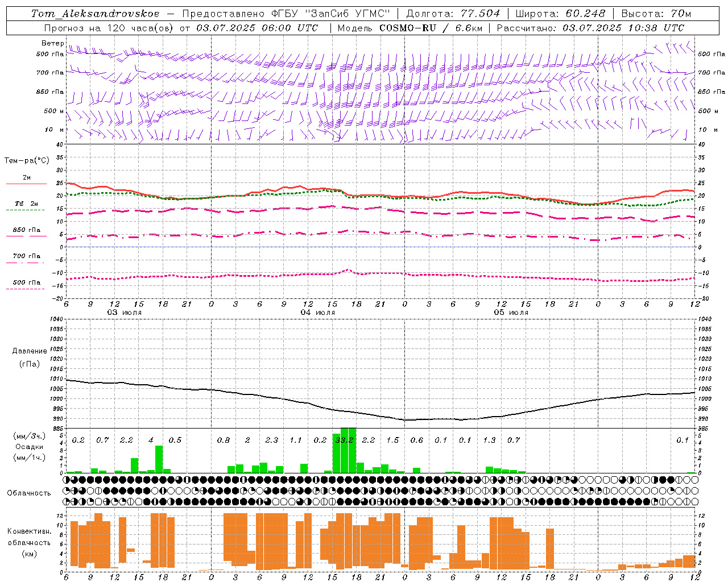The height and width of the screenshot is (582, 728).
Task: Click the 1.1 precipitation total
Action: click(296, 440)
